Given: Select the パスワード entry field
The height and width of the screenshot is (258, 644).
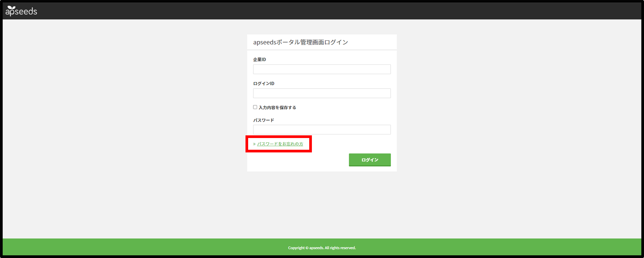Looking at the screenshot, I should (x=322, y=129).
